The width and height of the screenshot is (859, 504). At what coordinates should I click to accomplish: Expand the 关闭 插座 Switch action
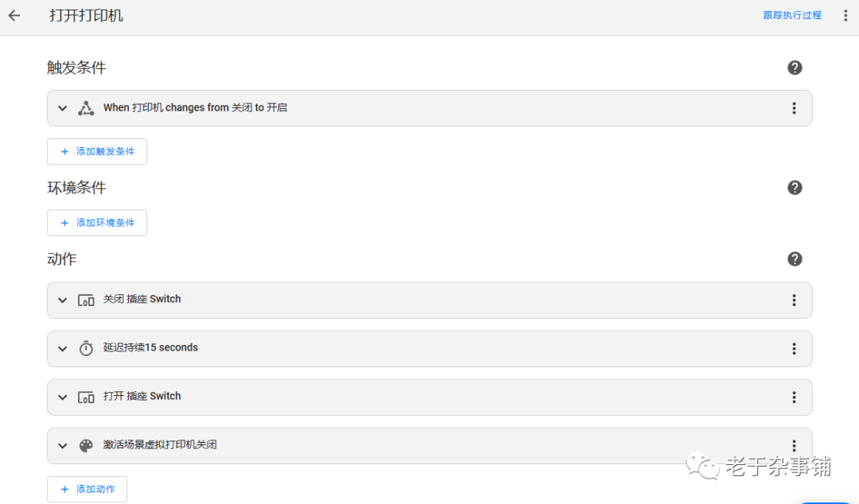[63, 300]
